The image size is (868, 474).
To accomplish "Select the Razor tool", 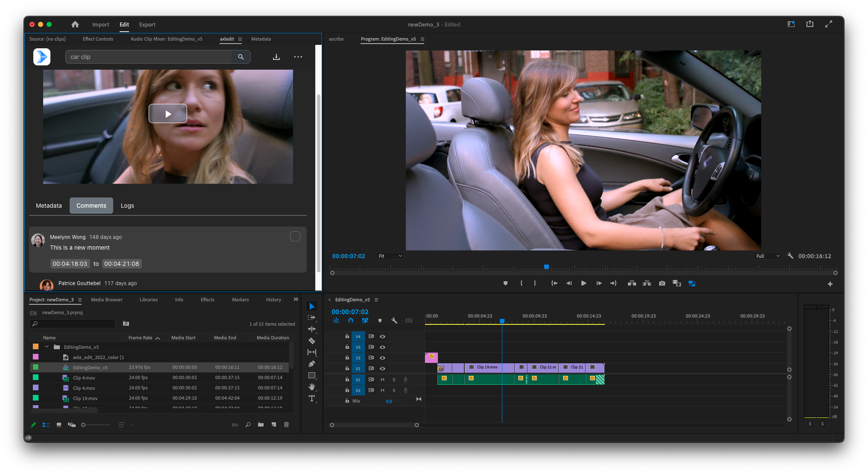I will [312, 341].
